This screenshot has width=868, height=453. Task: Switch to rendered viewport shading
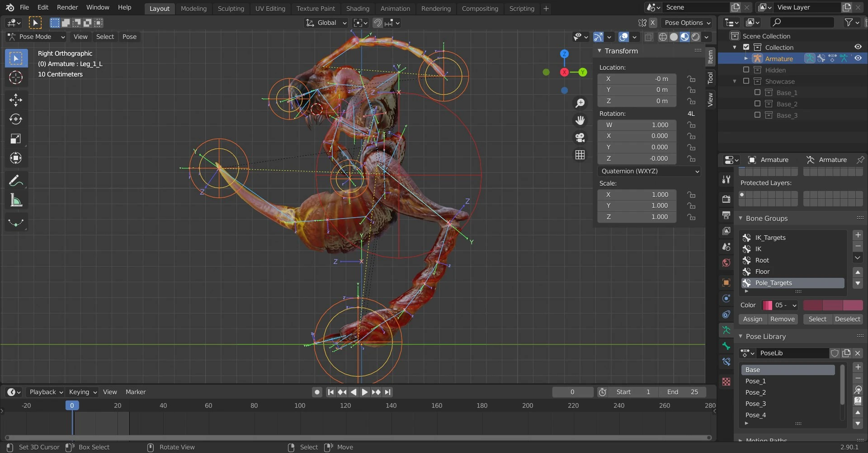[695, 37]
